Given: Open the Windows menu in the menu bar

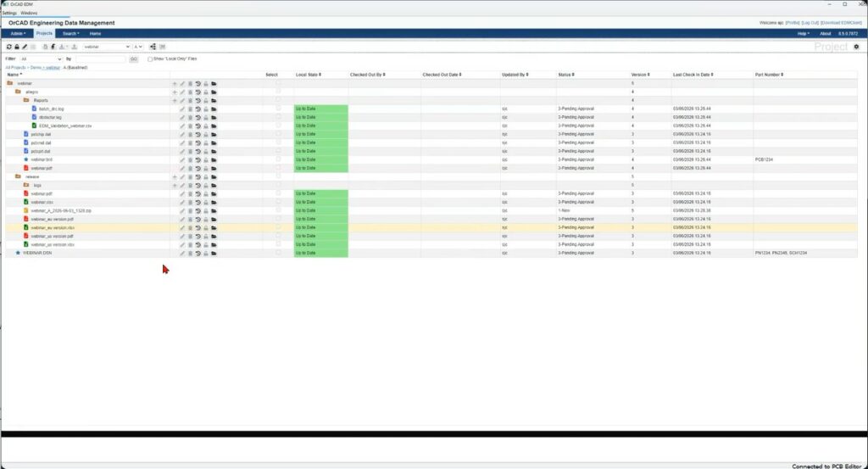Looking at the screenshot, I should (29, 13).
